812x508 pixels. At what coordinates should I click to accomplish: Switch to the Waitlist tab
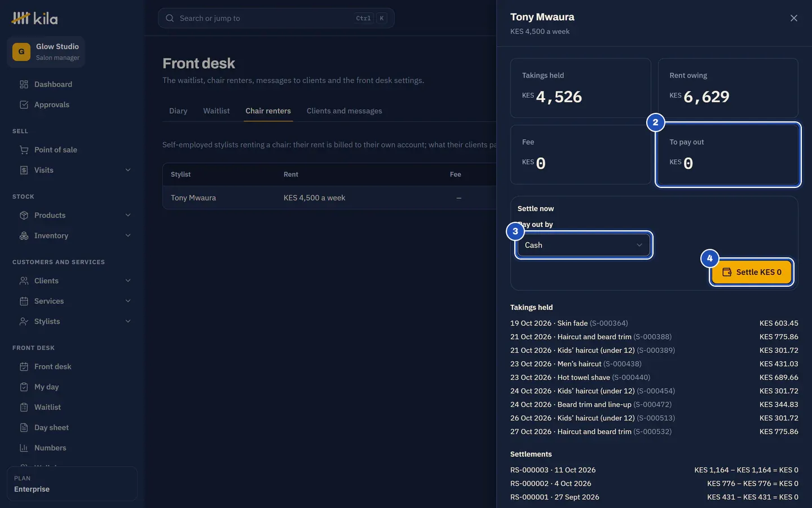click(217, 111)
